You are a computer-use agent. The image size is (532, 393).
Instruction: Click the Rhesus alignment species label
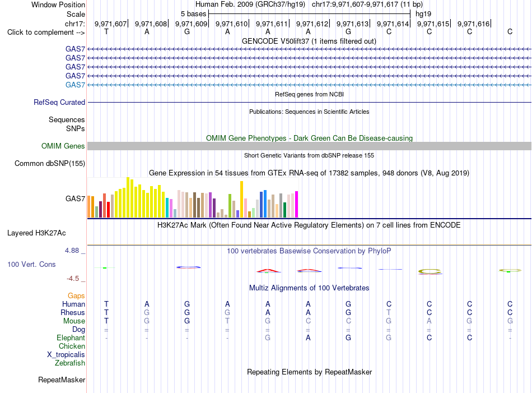click(73, 312)
